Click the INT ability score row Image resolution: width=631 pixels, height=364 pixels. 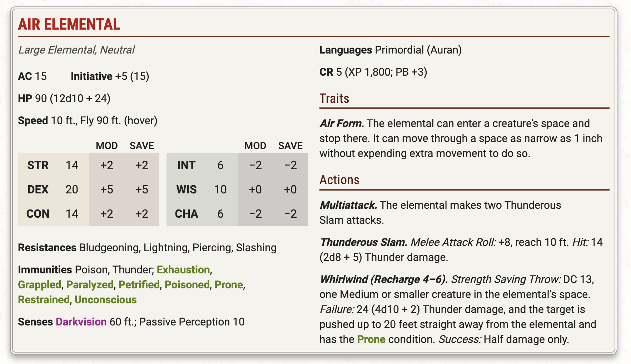237,165
